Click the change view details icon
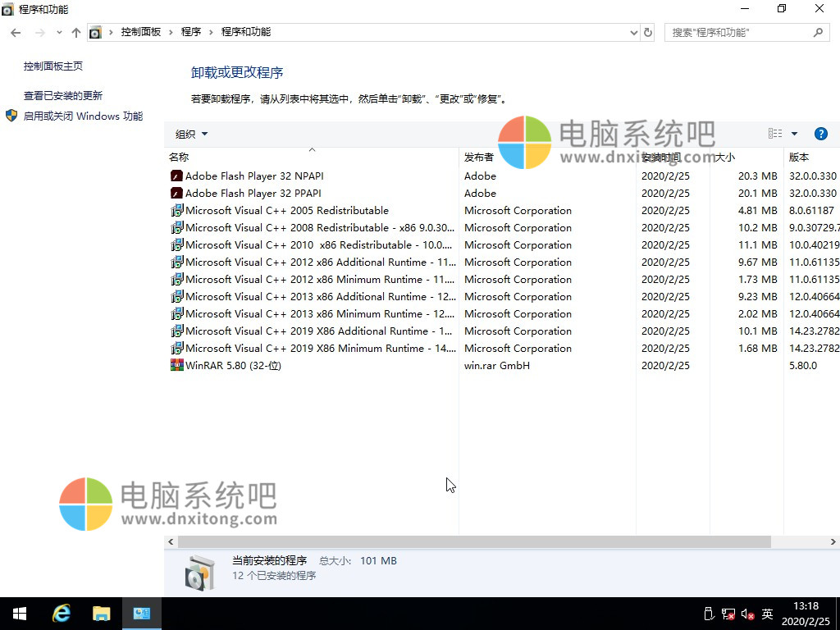The image size is (840, 630). pyautogui.click(x=774, y=134)
